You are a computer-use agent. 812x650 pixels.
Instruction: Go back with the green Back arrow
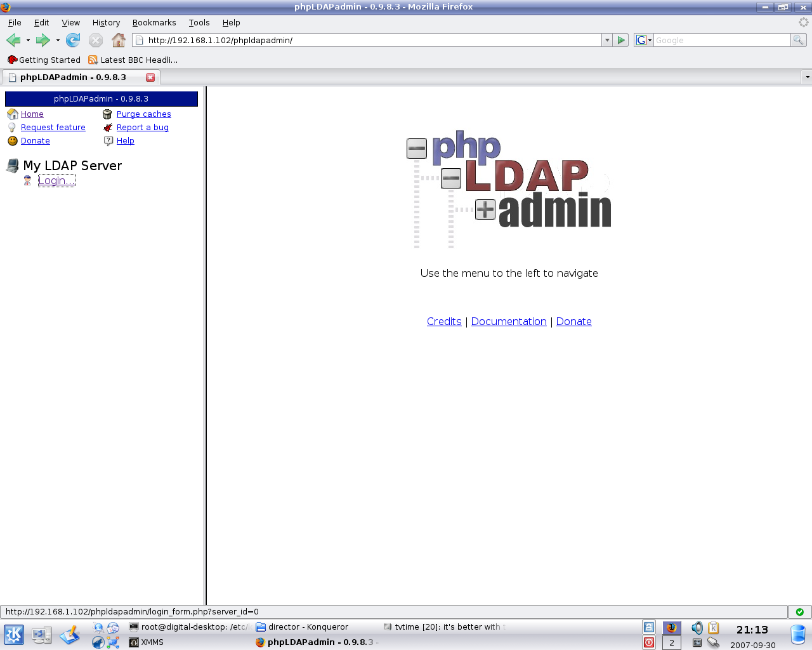click(13, 40)
